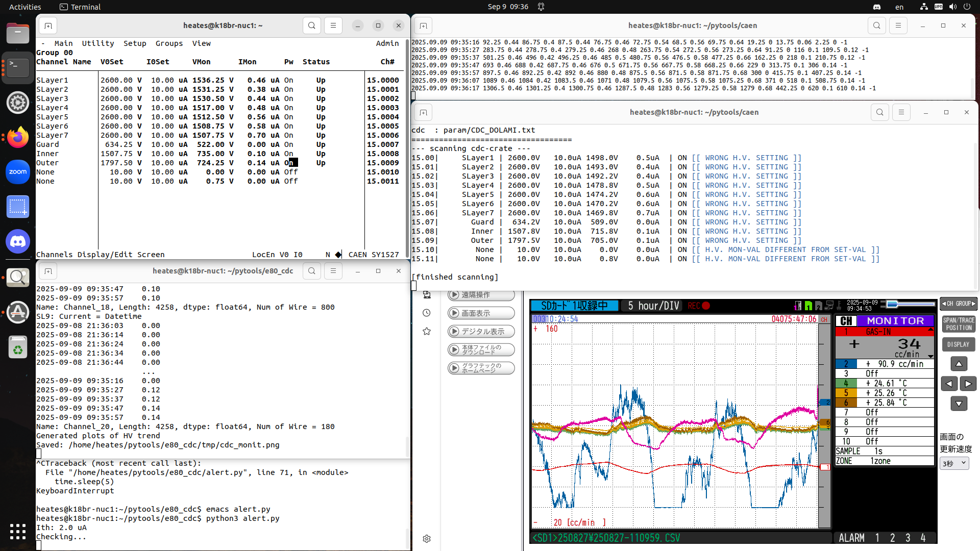
Task: Click channel 1 red trace marker
Action: coord(825,467)
